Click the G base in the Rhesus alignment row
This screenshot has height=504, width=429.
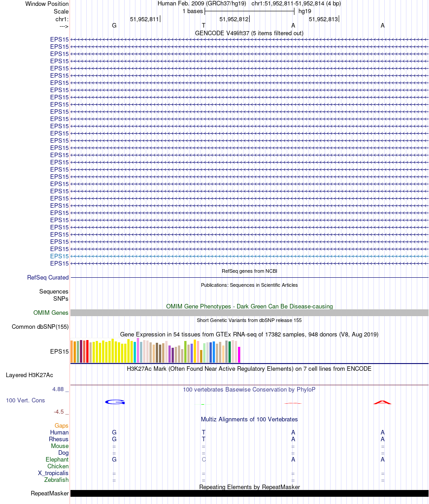pos(114,439)
